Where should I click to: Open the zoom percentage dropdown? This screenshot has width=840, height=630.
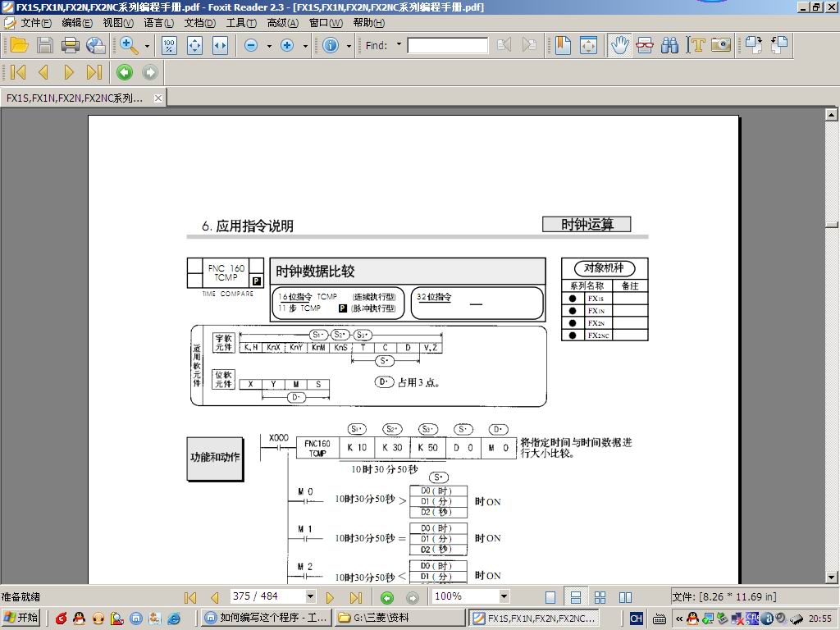coord(503,596)
